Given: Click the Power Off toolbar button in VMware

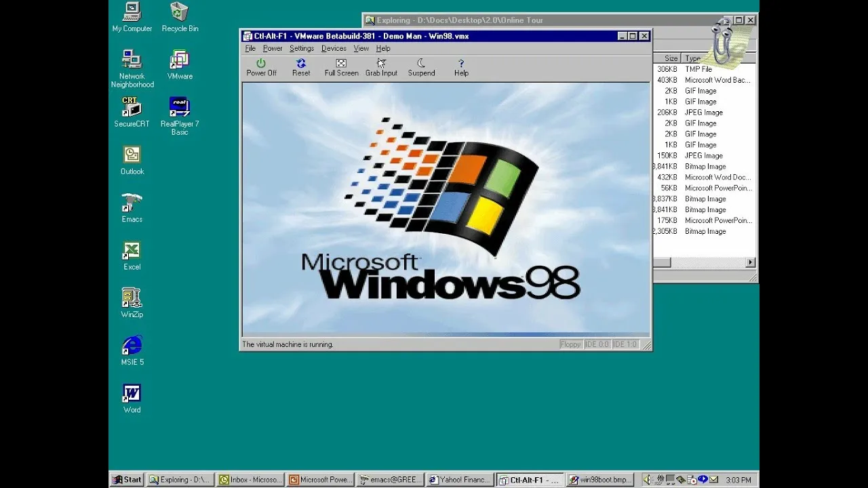Looking at the screenshot, I should click(x=261, y=68).
